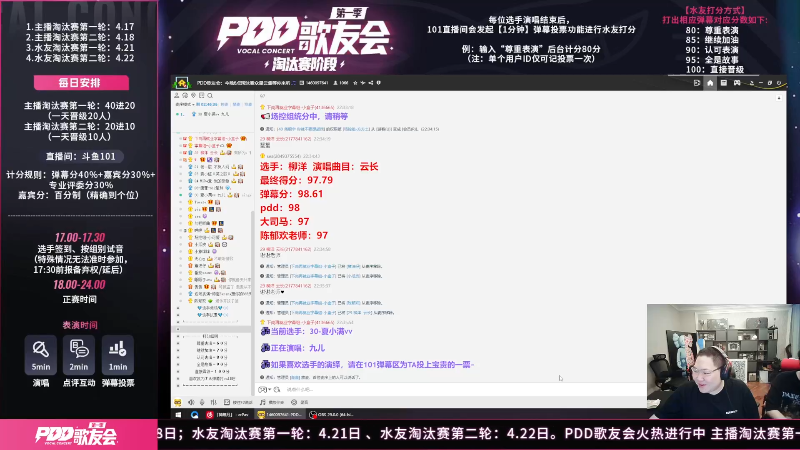
Task: Expand the first blue-heart sub-channel row
Action: tap(179, 308)
